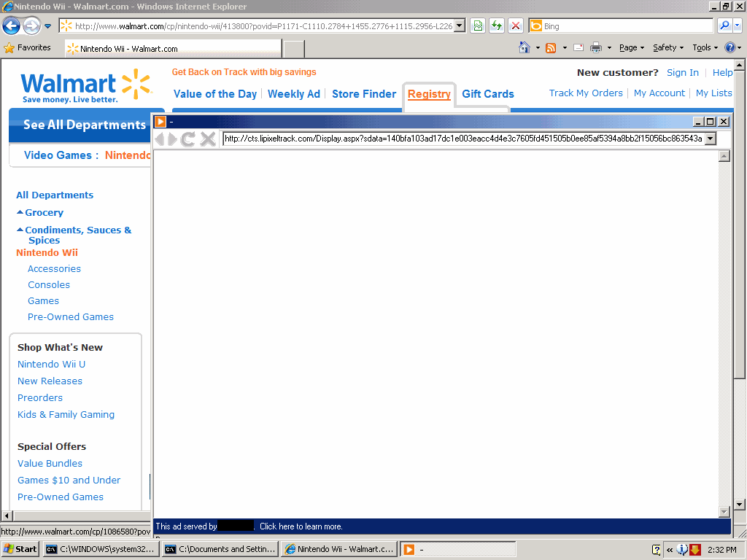Open Accessories under Nintendo Wii

click(x=54, y=268)
